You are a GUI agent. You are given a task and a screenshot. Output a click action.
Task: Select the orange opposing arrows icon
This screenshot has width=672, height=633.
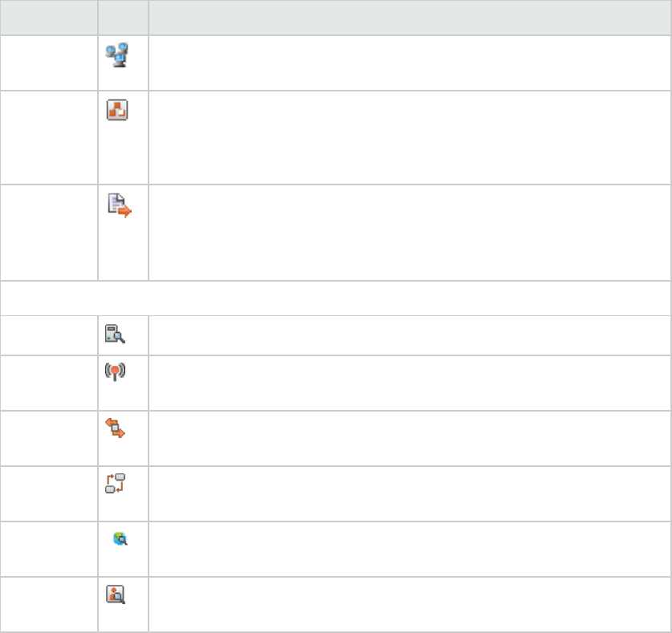pyautogui.click(x=118, y=429)
